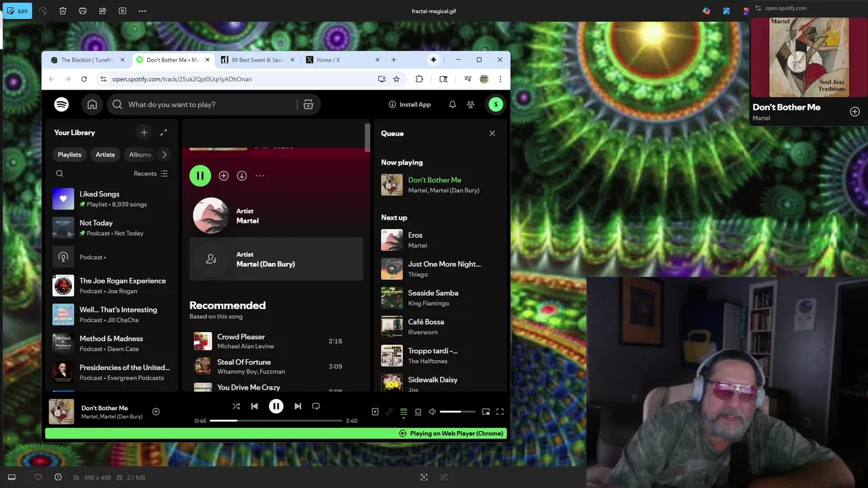This screenshot has width=868, height=488.
Task: Open the Recents sort dropdown
Action: tap(151, 174)
